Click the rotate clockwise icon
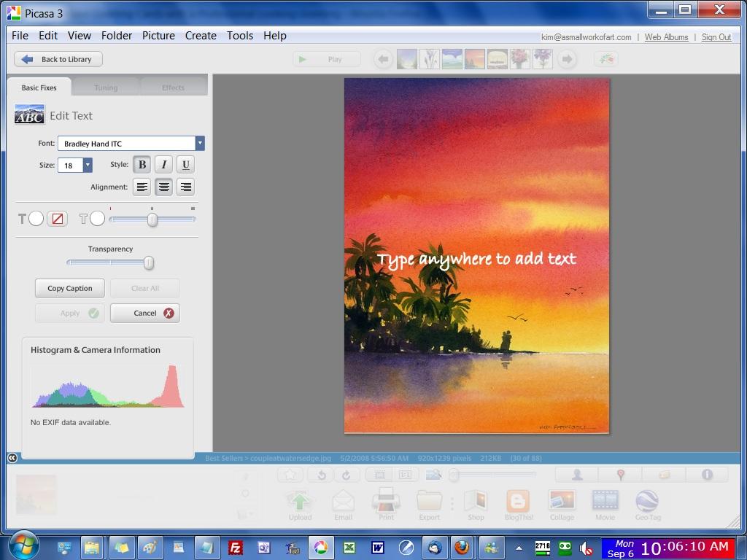 coord(347,475)
